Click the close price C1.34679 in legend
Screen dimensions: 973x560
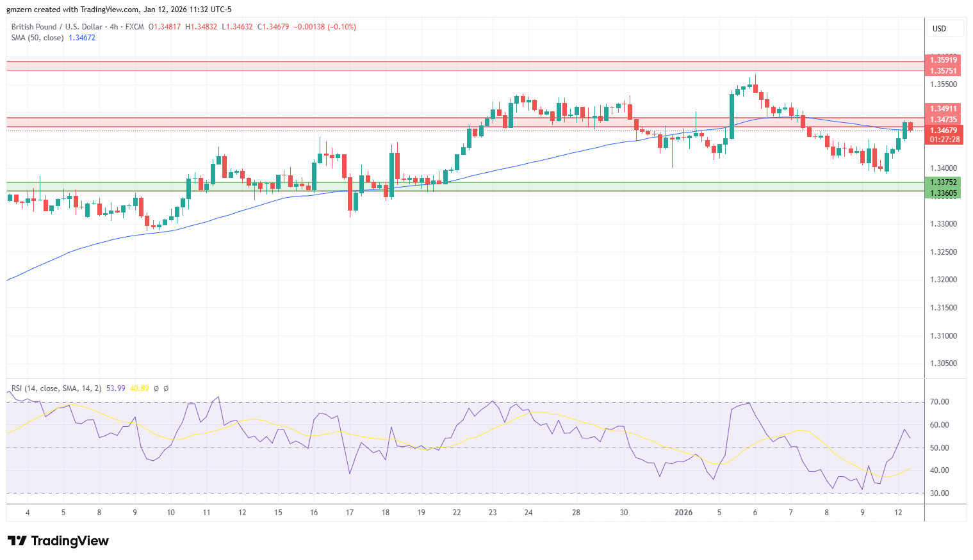tap(274, 27)
